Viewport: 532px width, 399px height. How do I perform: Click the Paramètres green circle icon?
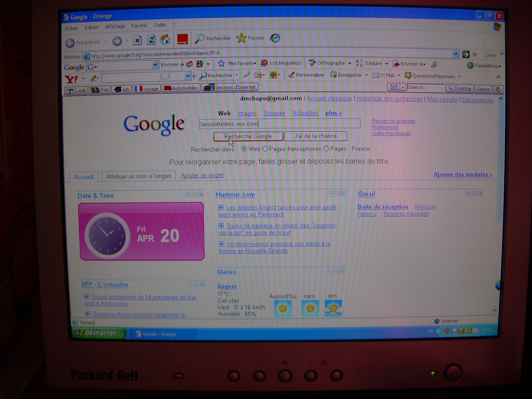pyautogui.click(x=470, y=65)
